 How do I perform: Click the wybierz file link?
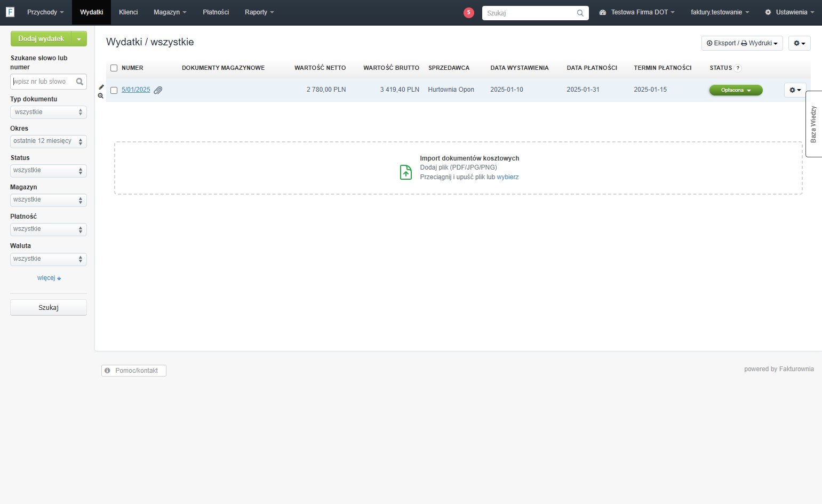[508, 177]
